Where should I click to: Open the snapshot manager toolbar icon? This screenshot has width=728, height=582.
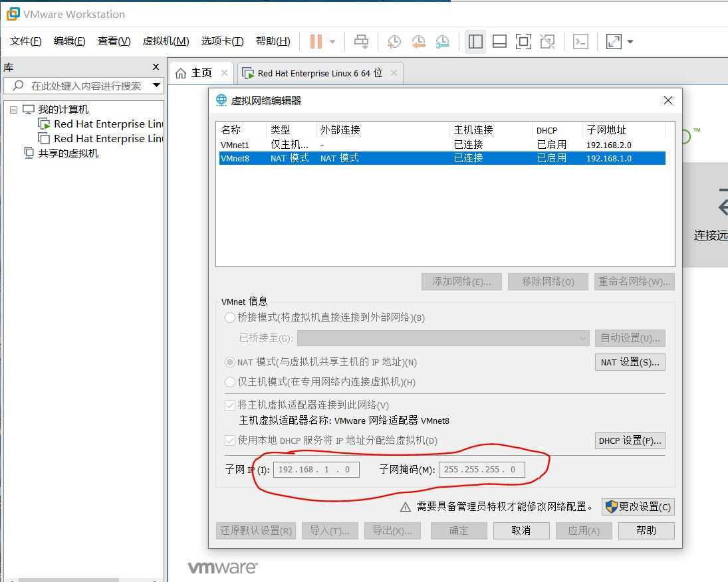click(x=443, y=41)
